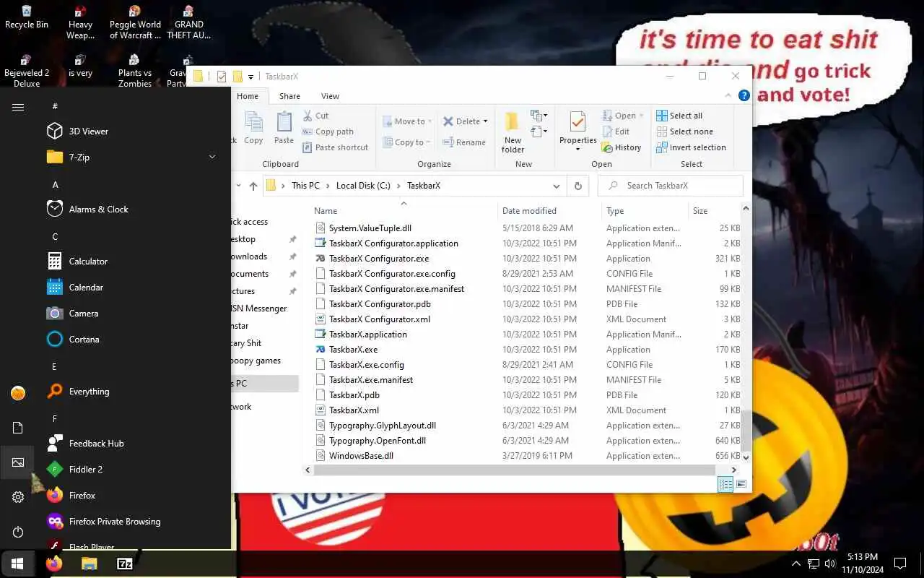This screenshot has width=924, height=578.
Task: Click the horizontal scrollbar in file list
Action: (515, 470)
